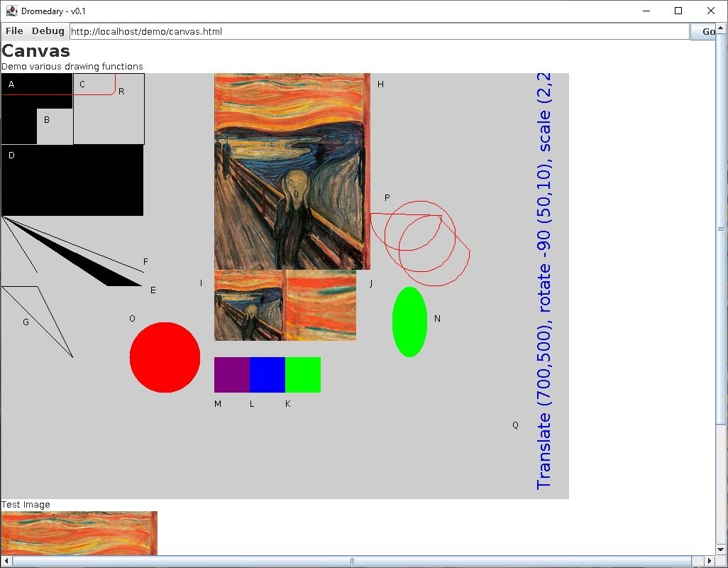The height and width of the screenshot is (568, 728).
Task: Click the letter I label
Action: [x=201, y=283]
